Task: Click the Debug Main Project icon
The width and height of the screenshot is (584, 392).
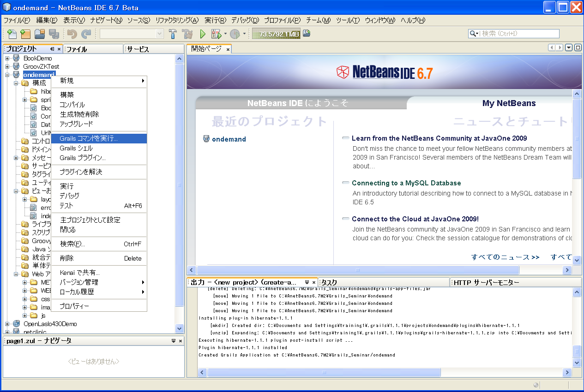Action: tap(216, 34)
